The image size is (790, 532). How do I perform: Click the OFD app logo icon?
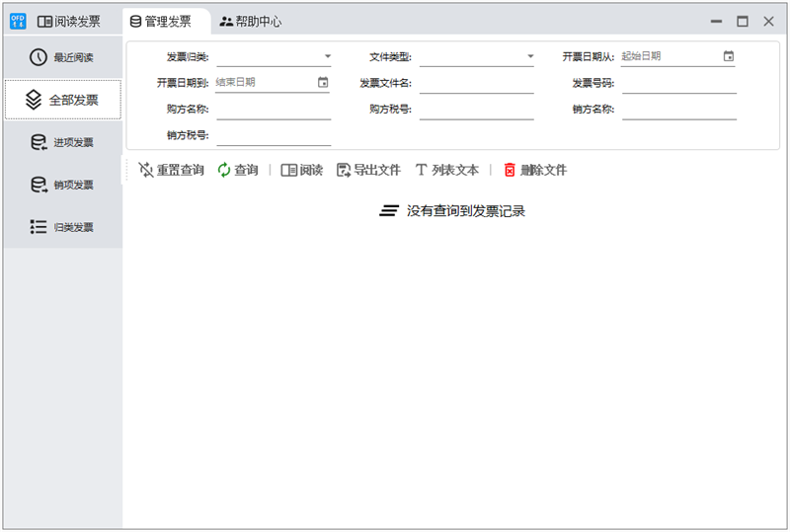click(18, 21)
